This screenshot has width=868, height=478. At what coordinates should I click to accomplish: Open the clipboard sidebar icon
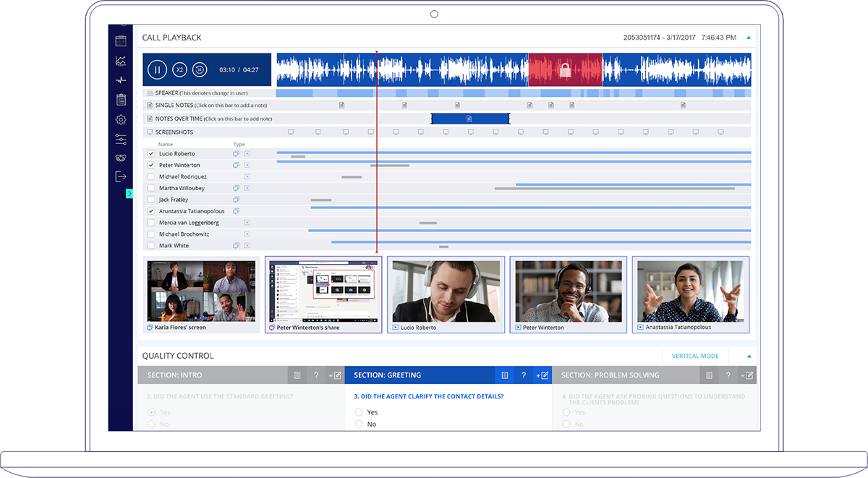point(121,100)
